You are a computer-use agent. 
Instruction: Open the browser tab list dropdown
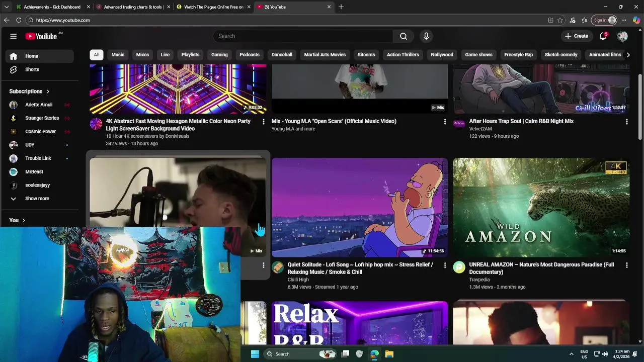(x=7, y=7)
